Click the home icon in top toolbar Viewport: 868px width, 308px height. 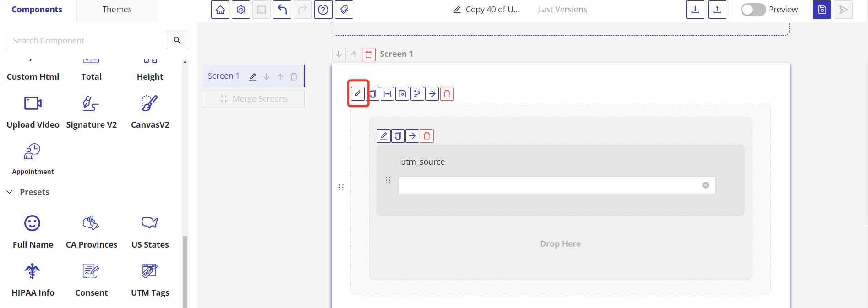coord(220,10)
